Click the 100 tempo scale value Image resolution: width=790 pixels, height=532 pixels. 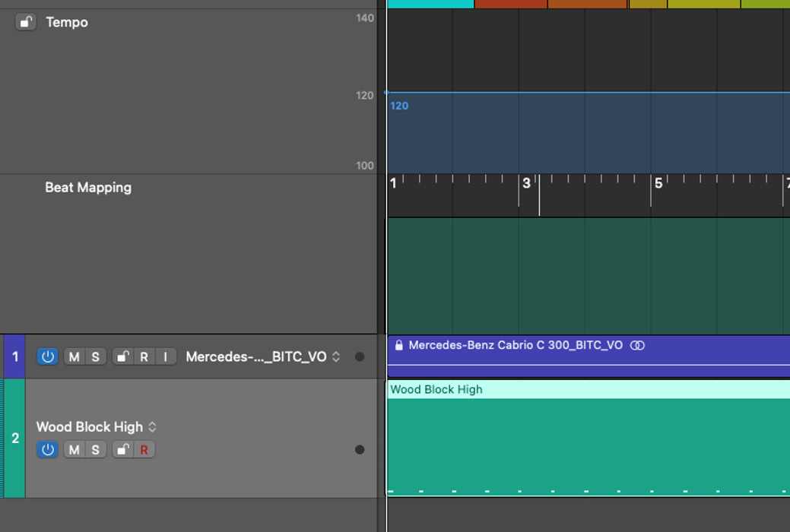tap(365, 165)
